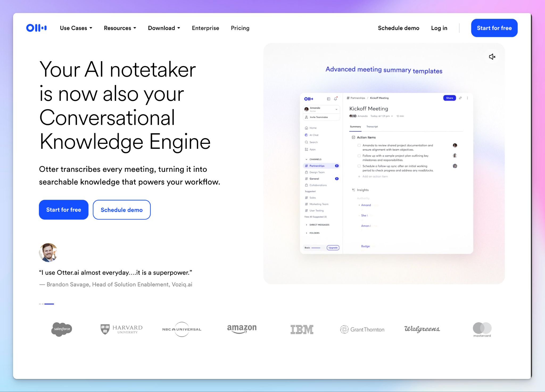
Task: Select the Partnerships channel in the preview
Action: click(321, 166)
